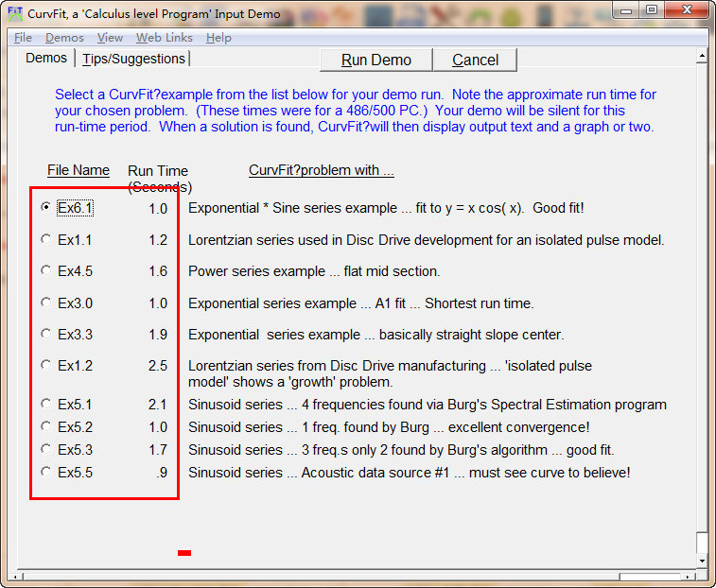Switch to the Demos tab
The image size is (716, 588).
click(46, 58)
